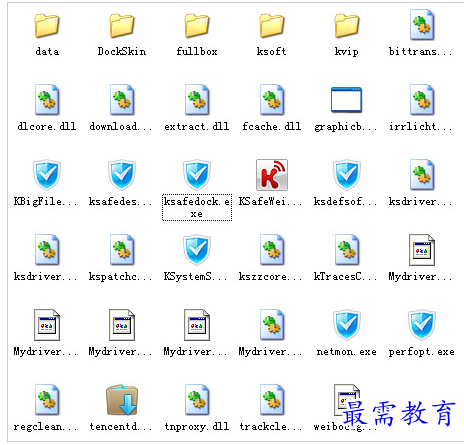Click the ksafedock.exe shield icon

pyautogui.click(x=197, y=175)
